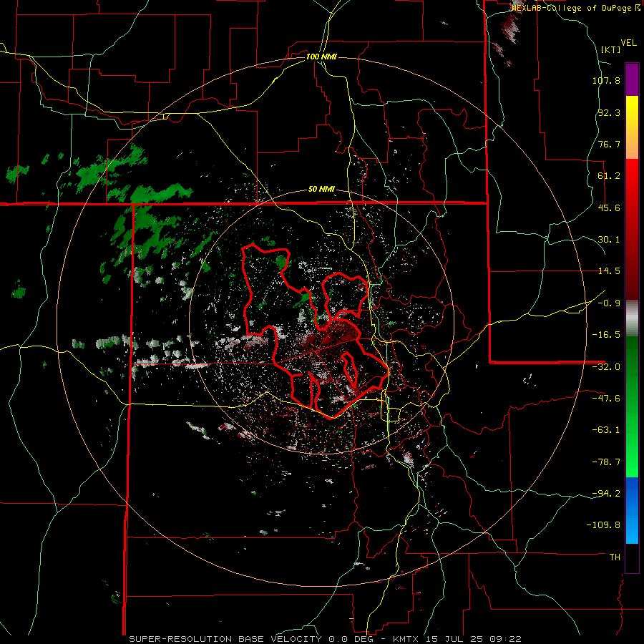Select the 45.6 velocity scale value
Screen dimensions: 644x644
coord(609,208)
